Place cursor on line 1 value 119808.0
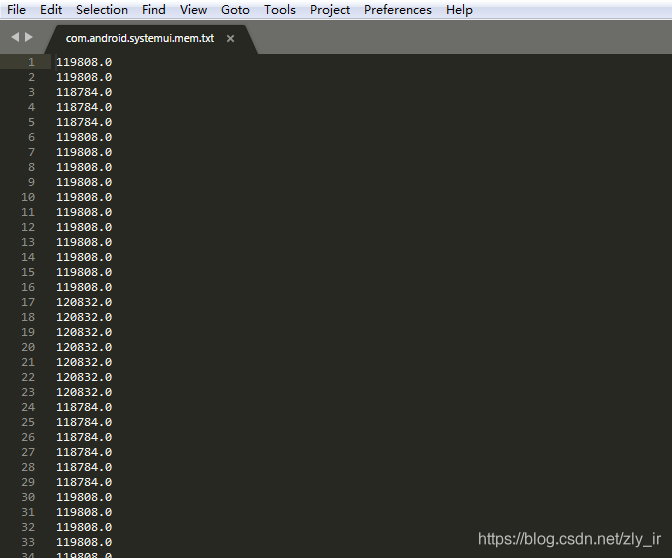Viewport: 672px width, 558px height. [x=84, y=62]
